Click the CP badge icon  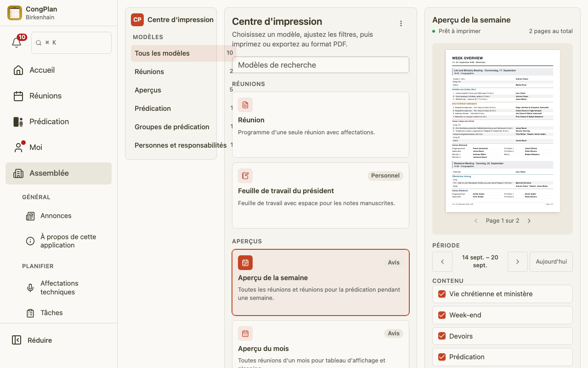pos(137,20)
